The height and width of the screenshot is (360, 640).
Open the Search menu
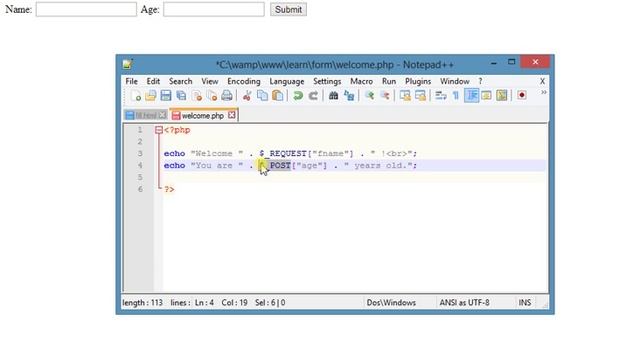pyautogui.click(x=180, y=81)
